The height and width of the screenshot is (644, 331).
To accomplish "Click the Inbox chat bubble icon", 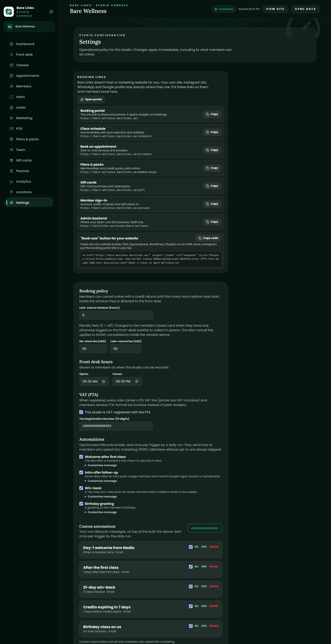I will [x=11, y=97].
